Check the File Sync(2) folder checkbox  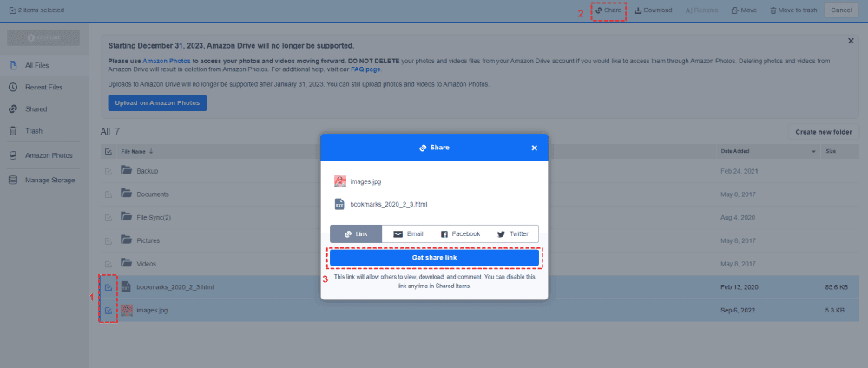coord(108,218)
